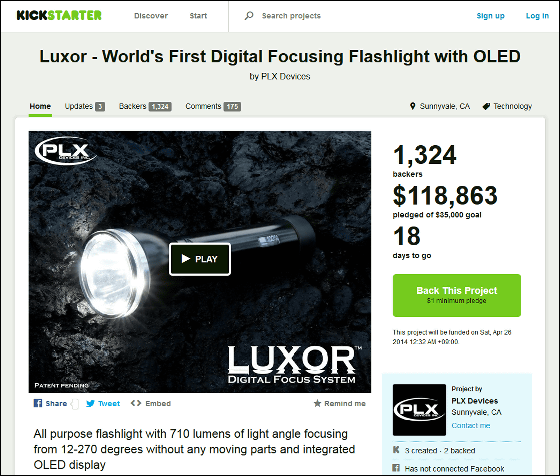This screenshot has width=560, height=476.
Task: Click the Sign up link
Action: tap(490, 16)
